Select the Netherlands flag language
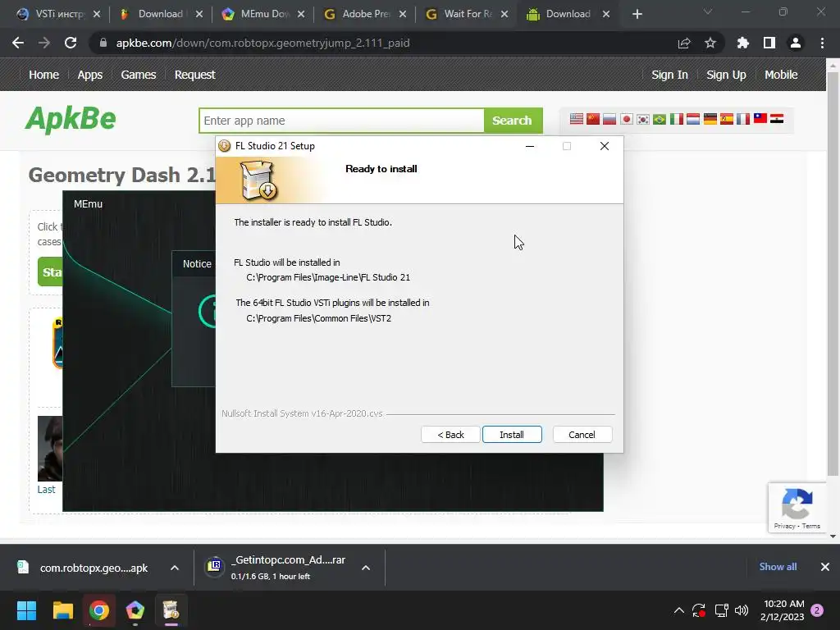 pyautogui.click(x=693, y=119)
